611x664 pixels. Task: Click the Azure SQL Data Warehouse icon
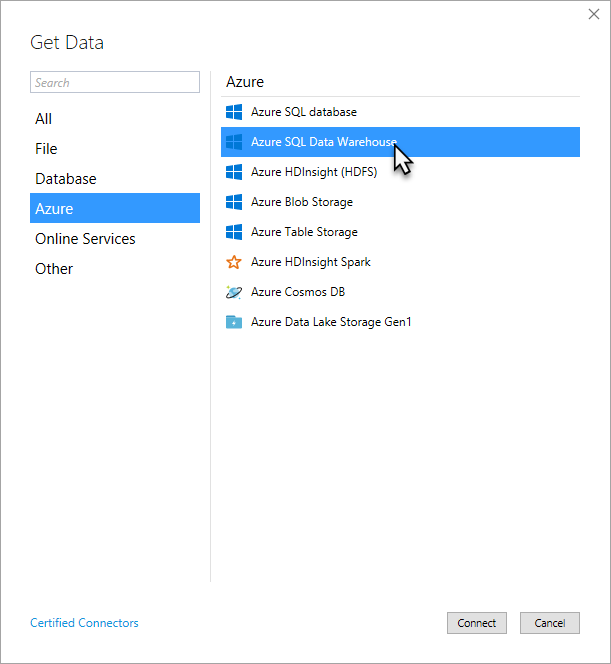tap(234, 142)
